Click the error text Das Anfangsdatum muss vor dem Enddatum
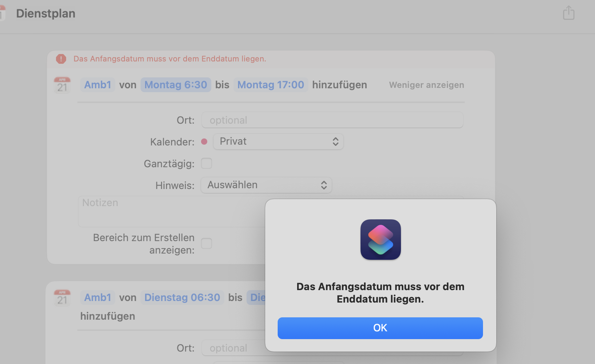 tap(170, 59)
